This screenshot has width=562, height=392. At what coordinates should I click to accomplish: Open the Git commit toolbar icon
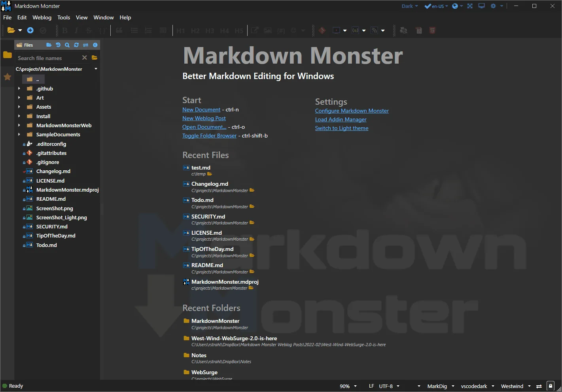322,30
